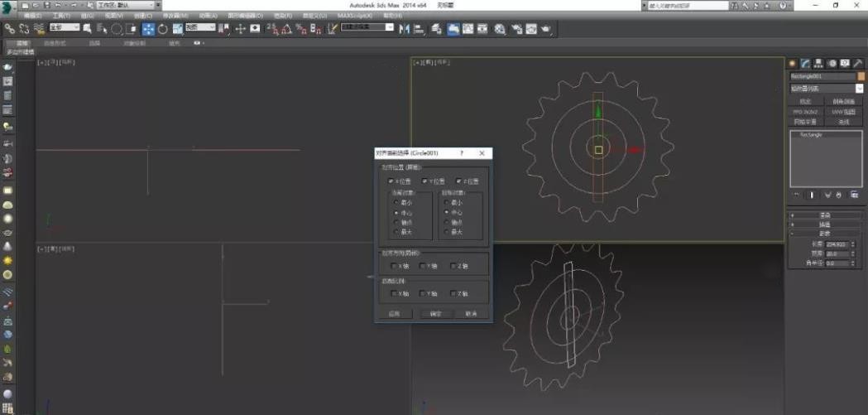Click 确定 in the align dialog
The height and width of the screenshot is (415, 868).
click(x=434, y=314)
